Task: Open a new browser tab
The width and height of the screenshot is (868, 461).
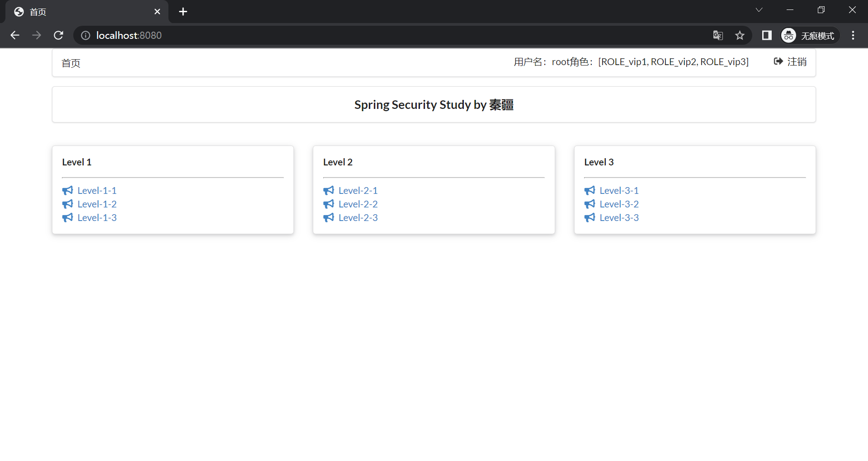Action: click(x=183, y=12)
